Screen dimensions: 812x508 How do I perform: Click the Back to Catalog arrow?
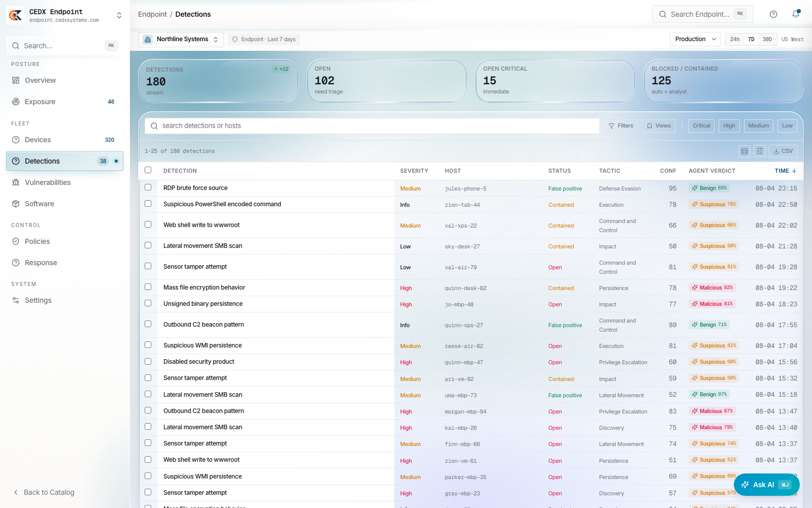[16, 492]
